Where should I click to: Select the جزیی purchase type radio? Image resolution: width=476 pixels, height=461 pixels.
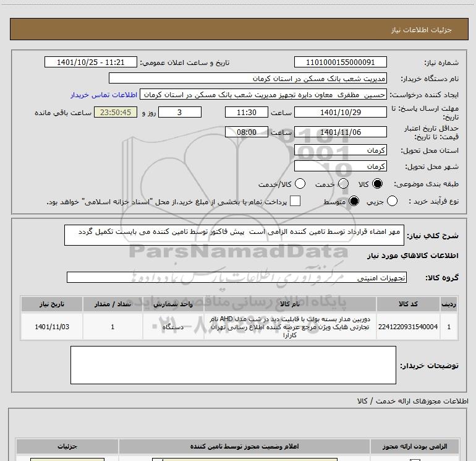click(x=392, y=201)
